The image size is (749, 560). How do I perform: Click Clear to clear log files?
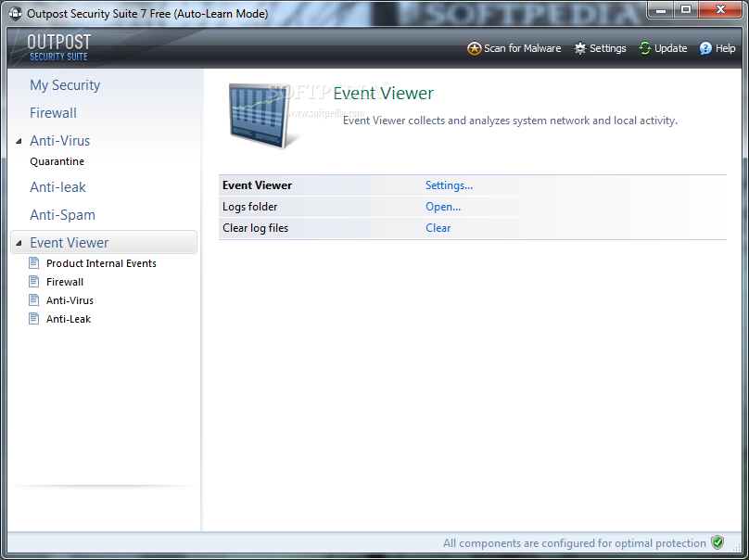coord(438,228)
